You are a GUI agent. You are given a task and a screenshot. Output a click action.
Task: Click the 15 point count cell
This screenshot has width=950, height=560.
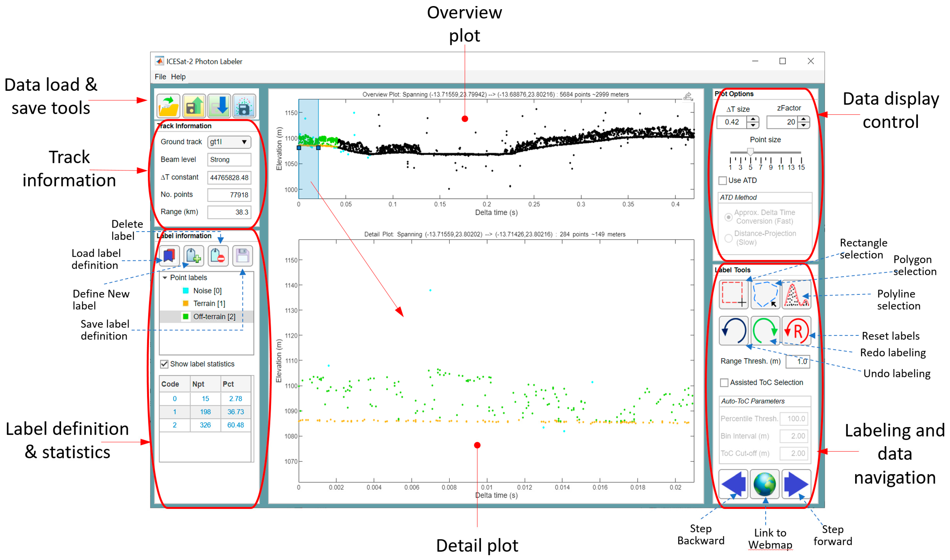pos(205,399)
